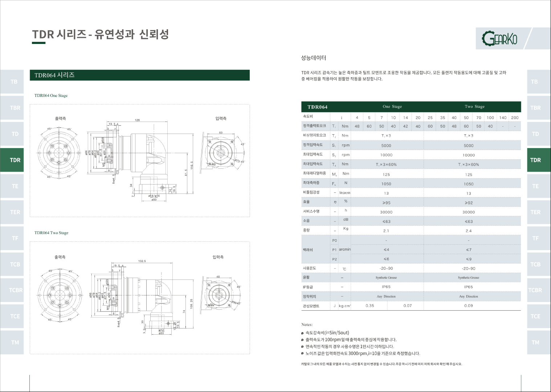
Task: Select the TF tab on the left edge
Action: coord(12,238)
